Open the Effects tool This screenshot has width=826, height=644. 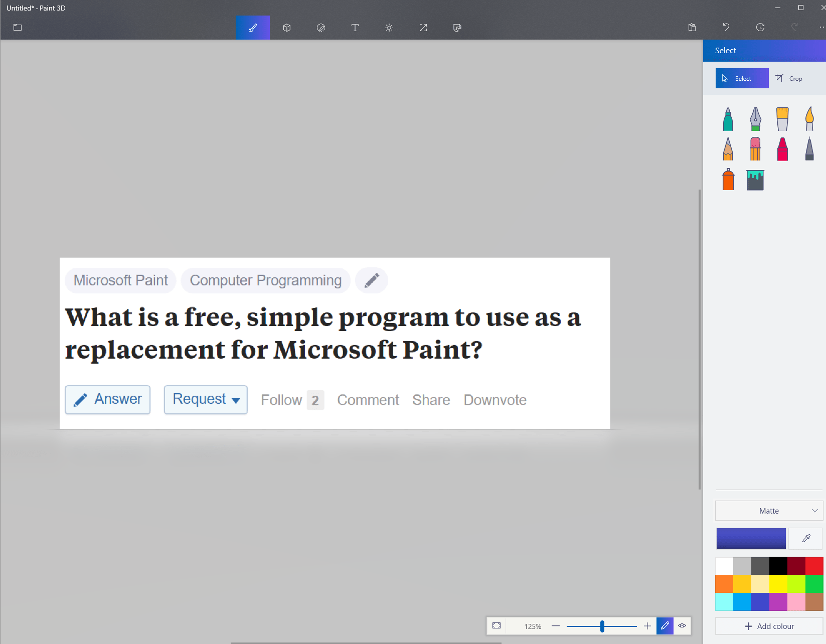[x=389, y=28]
